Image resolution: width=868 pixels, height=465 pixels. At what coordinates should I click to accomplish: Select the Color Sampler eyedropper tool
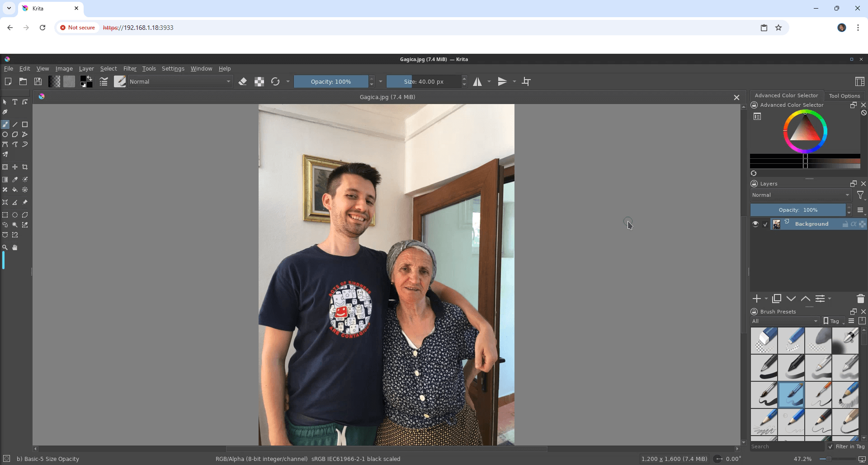click(x=15, y=180)
